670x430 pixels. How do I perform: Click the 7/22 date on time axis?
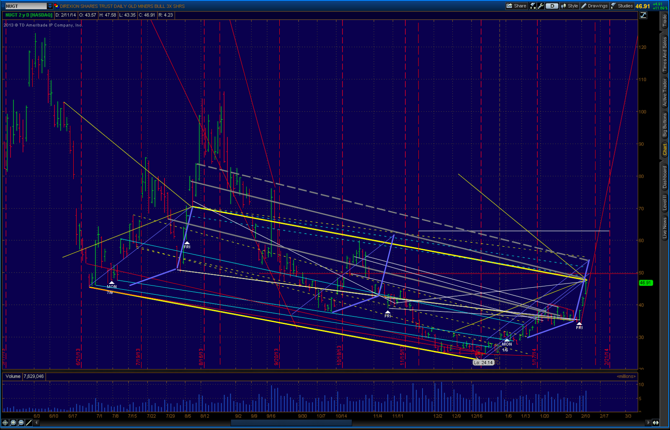point(151,415)
